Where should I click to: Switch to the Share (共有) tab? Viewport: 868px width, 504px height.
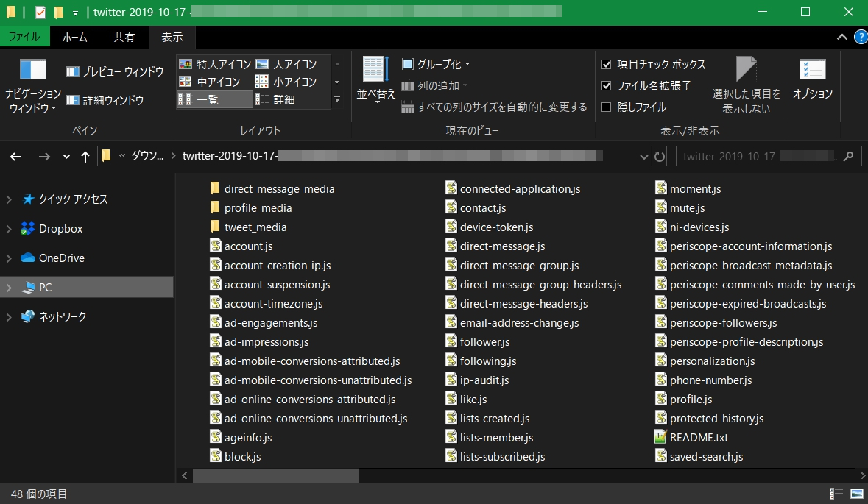coord(124,37)
